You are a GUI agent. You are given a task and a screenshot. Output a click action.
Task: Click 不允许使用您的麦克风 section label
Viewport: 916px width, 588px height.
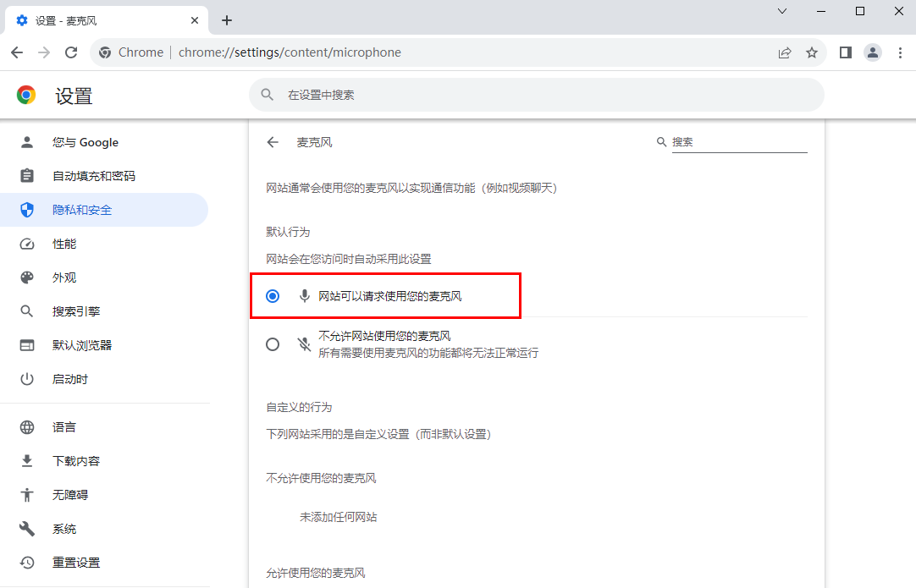[322, 478]
